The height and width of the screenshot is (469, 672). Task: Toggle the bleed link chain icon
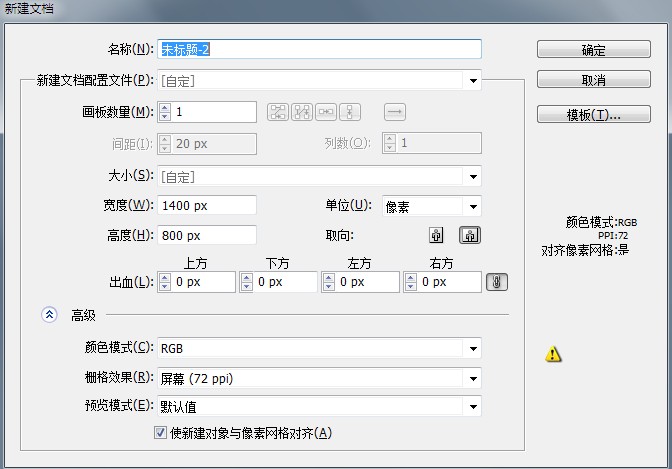tap(497, 283)
